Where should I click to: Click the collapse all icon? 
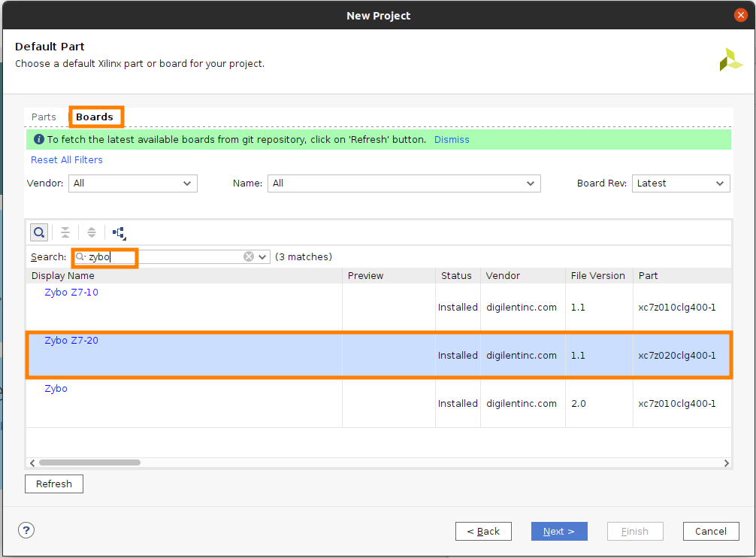click(x=65, y=232)
